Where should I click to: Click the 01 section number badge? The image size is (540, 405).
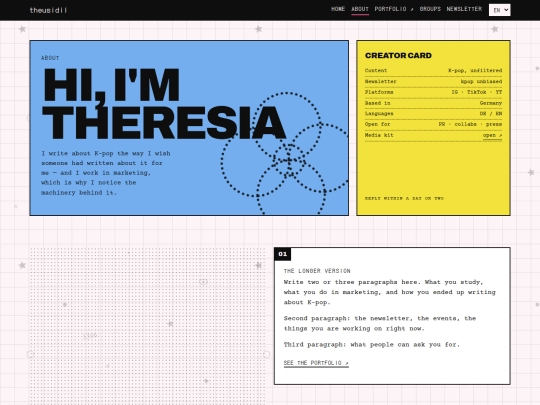point(283,254)
